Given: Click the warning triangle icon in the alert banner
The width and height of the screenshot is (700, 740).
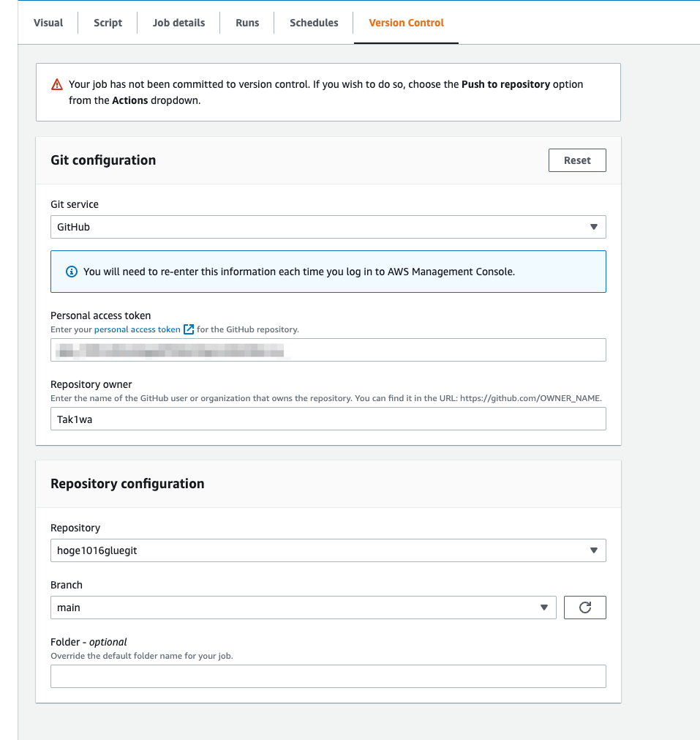Looking at the screenshot, I should coord(57,84).
